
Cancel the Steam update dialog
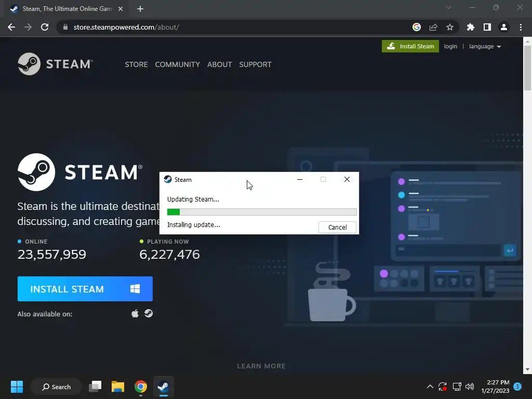(337, 228)
